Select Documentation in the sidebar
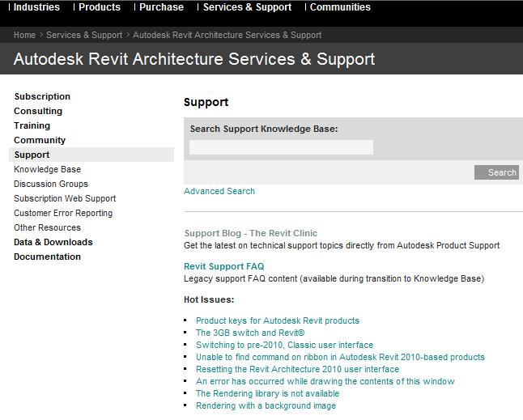Screen dimensions: 523x420 48,257
